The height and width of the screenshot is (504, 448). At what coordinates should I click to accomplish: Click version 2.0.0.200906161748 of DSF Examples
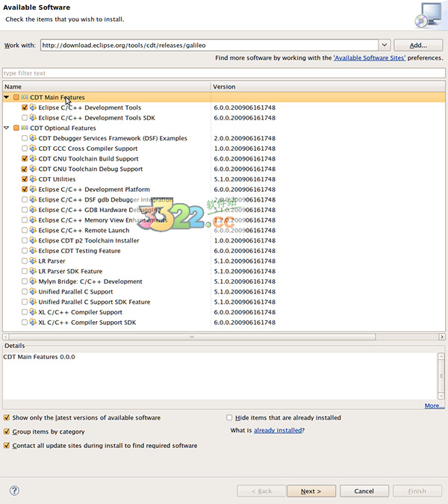[x=245, y=138]
